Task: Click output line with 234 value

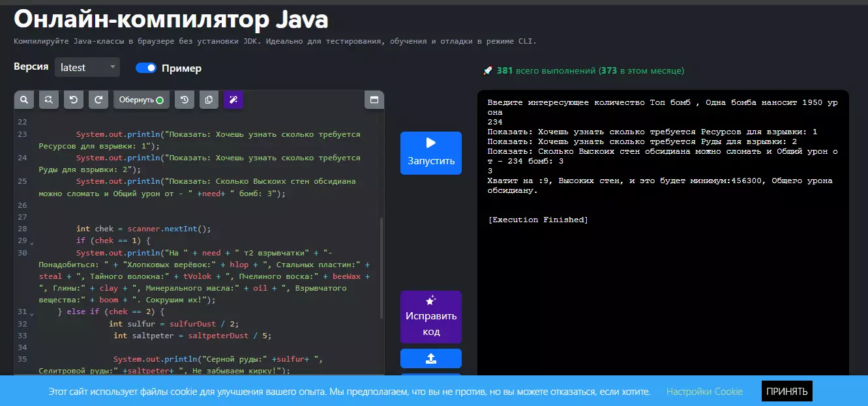Action: pos(495,122)
